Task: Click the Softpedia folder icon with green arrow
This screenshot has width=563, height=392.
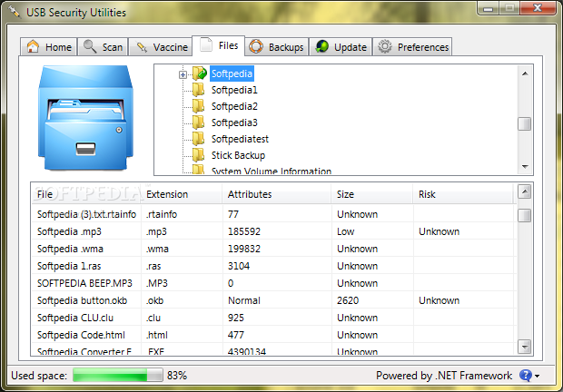Action: [x=199, y=73]
